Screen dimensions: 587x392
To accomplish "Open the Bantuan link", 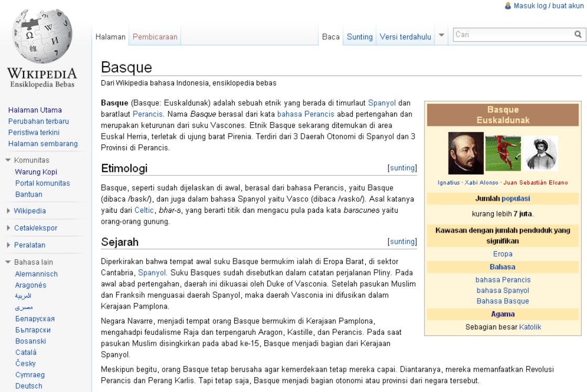I will [x=28, y=194].
